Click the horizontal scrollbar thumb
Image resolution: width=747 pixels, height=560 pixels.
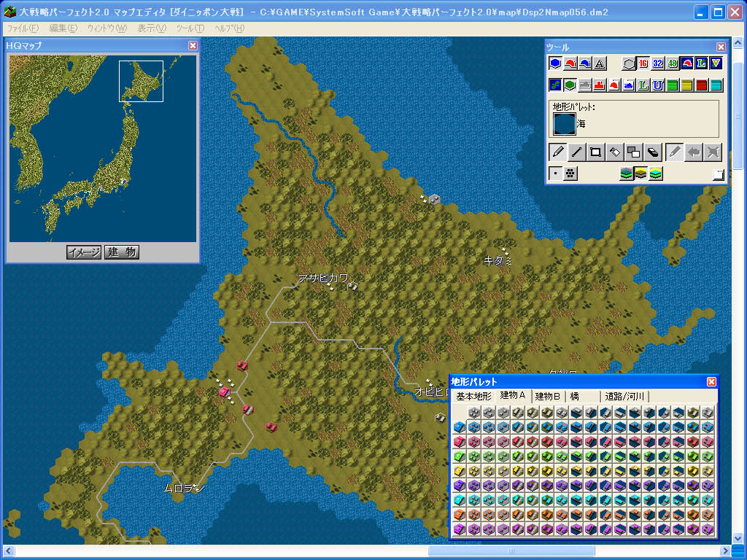pos(511,551)
